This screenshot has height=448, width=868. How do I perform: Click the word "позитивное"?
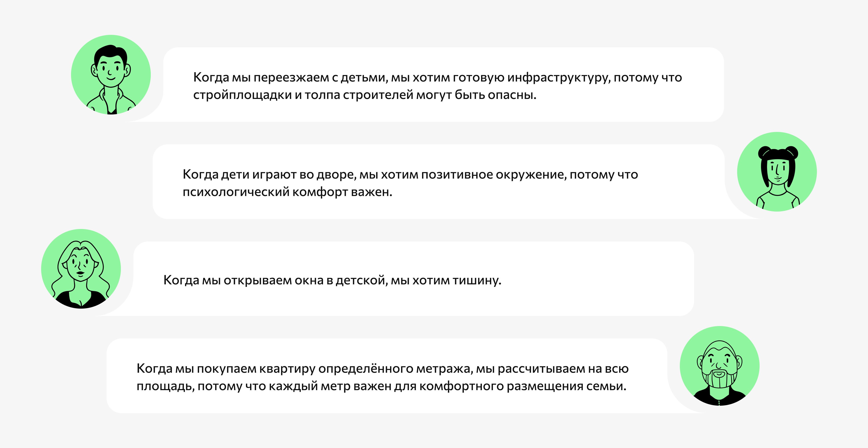457,175
